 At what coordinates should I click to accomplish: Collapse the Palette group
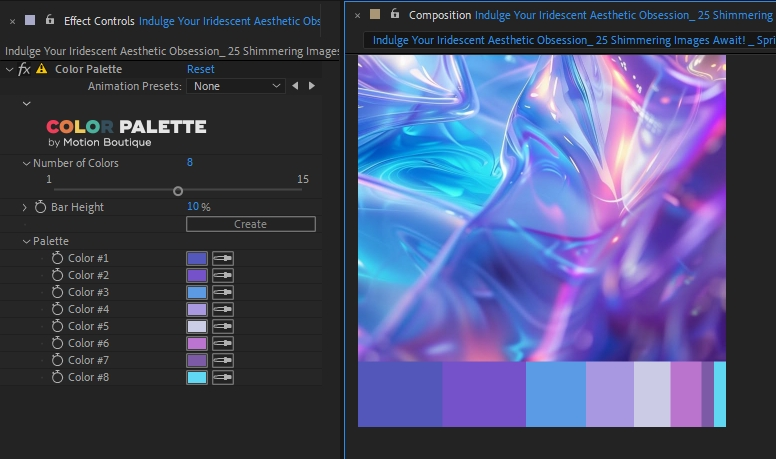coord(26,241)
